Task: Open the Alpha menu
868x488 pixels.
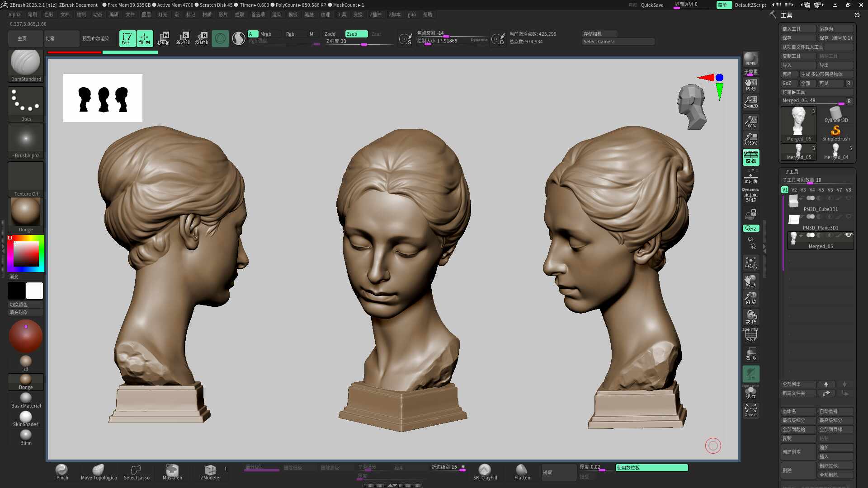Action: pyautogui.click(x=14, y=14)
